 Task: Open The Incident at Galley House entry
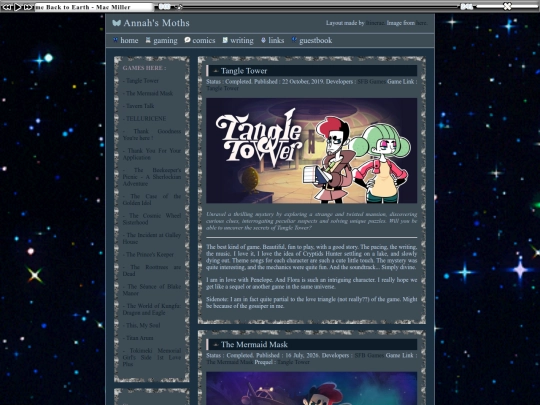tap(152, 238)
